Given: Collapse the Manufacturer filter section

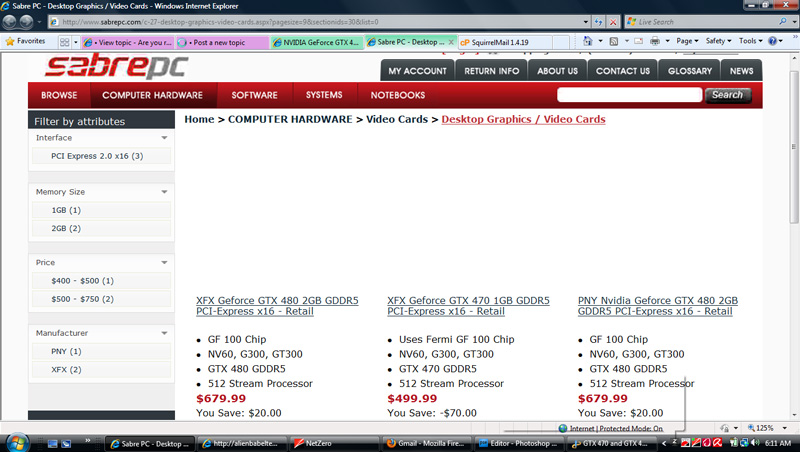Looking at the screenshot, I should [164, 333].
